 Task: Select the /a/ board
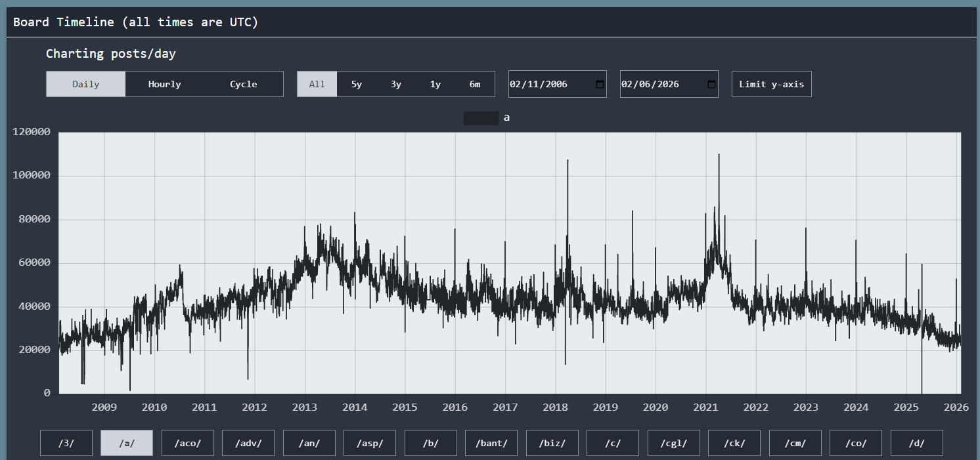127,443
